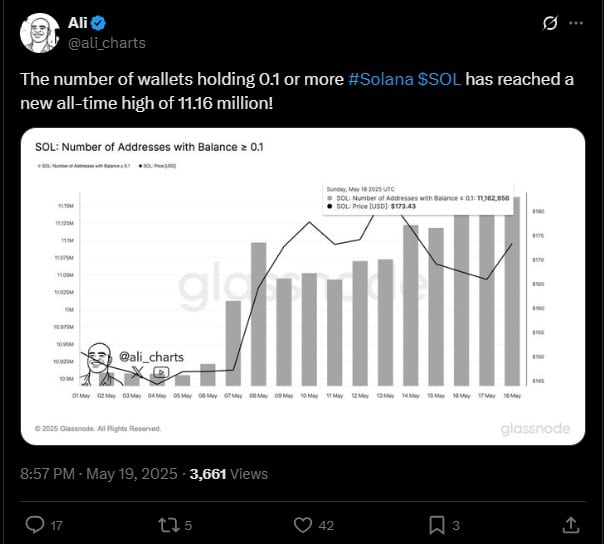Click the Grok slash-circle icon
This screenshot has width=604, height=544.
coord(550,24)
